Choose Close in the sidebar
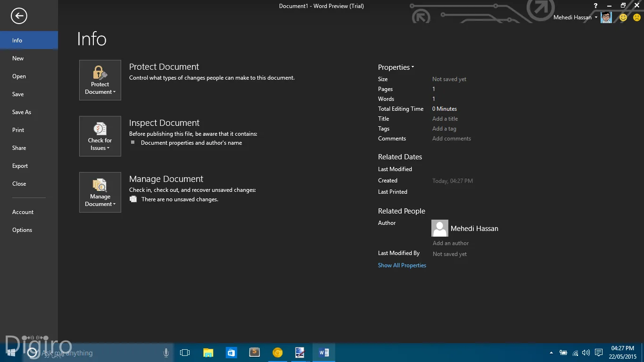The image size is (644, 362). click(x=29, y=184)
